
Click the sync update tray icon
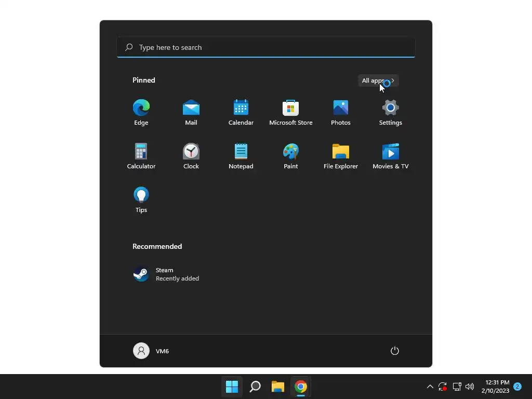point(443,387)
